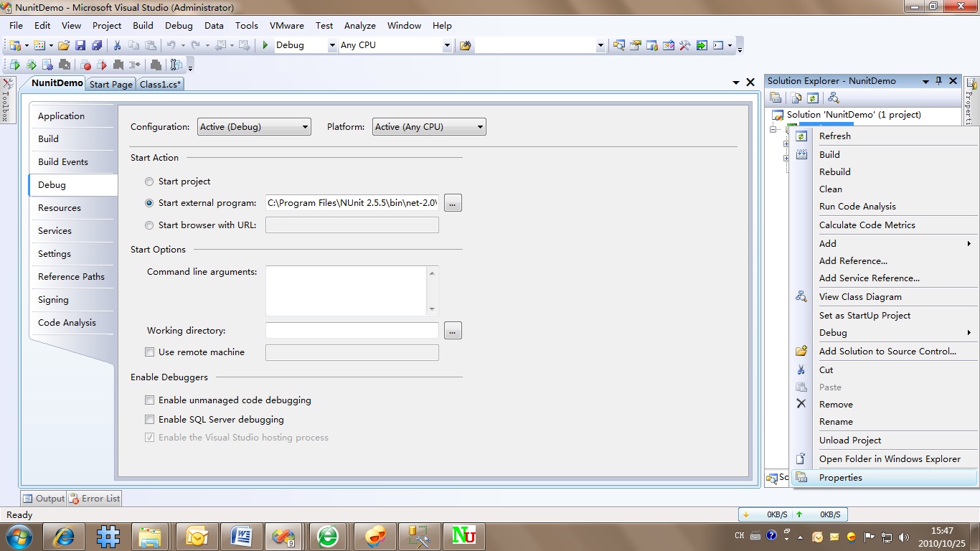Image resolution: width=980 pixels, height=551 pixels.
Task: Open the Find combo box dropdown arrow
Action: click(x=601, y=45)
